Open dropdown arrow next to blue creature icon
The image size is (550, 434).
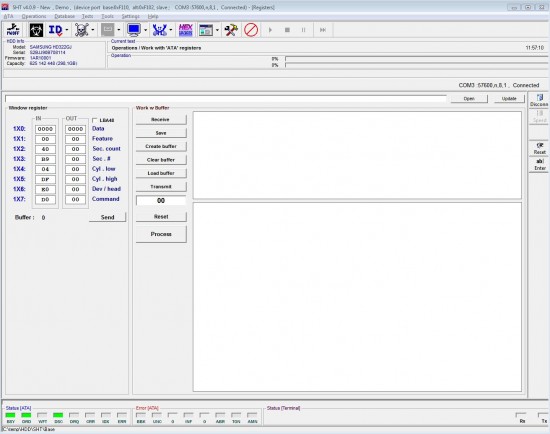point(171,30)
